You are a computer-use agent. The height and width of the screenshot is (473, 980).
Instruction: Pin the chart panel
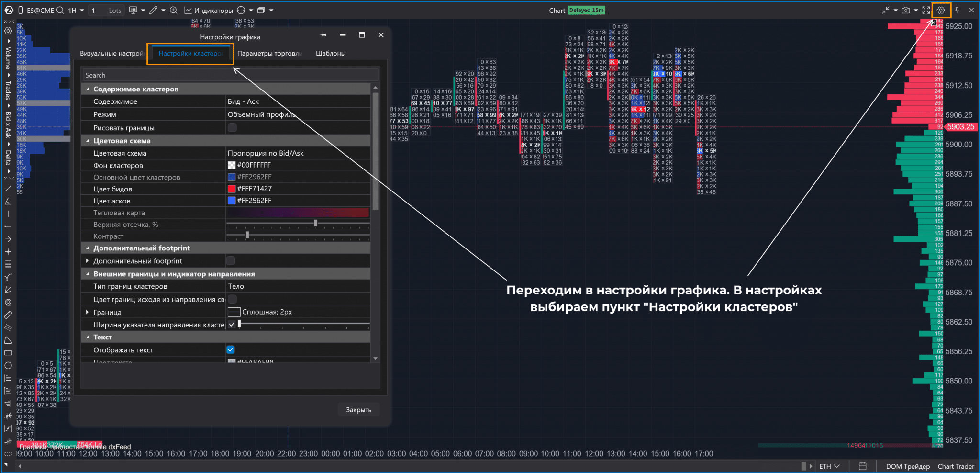click(x=957, y=10)
